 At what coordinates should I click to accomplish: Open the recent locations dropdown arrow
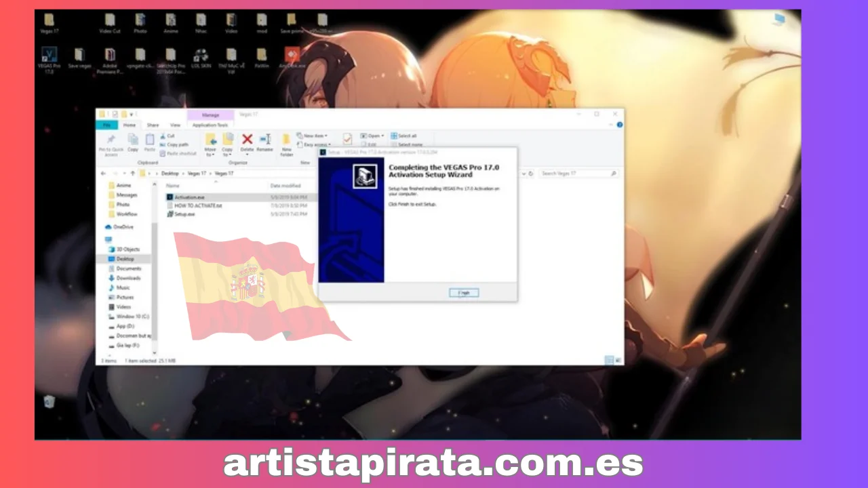[123, 174]
